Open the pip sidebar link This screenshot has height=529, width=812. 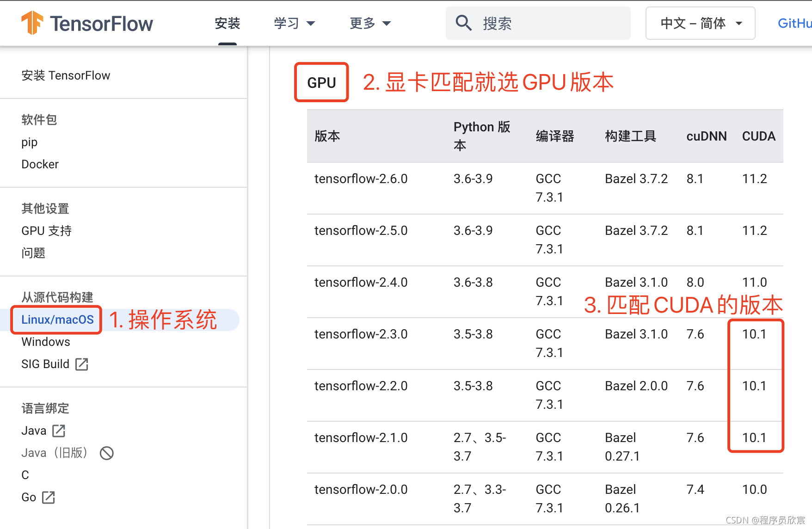coord(29,142)
